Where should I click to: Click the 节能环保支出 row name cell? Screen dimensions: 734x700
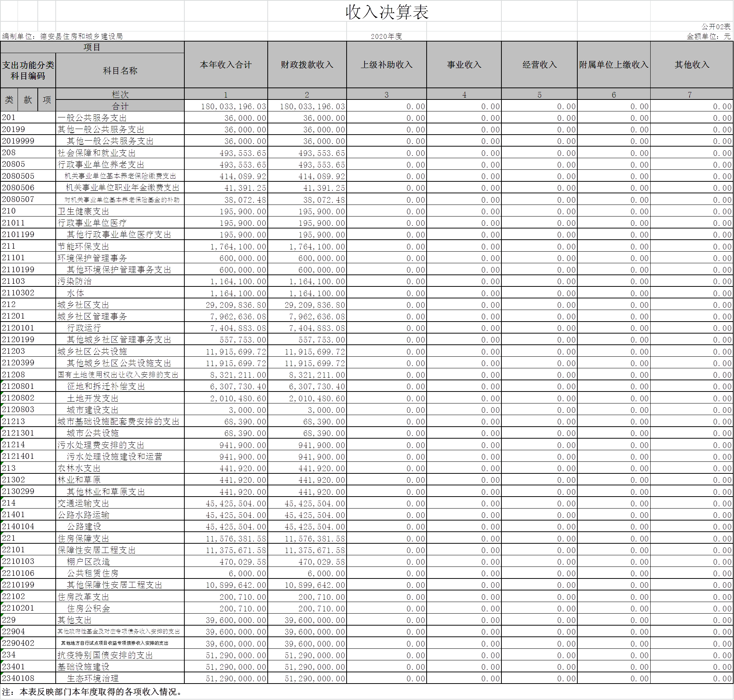[83, 246]
